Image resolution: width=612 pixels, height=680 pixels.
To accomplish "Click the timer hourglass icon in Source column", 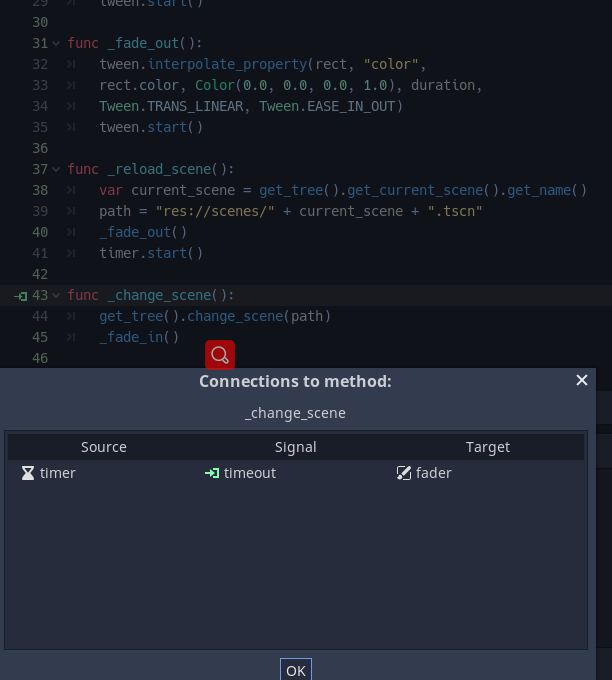I will pos(28,473).
